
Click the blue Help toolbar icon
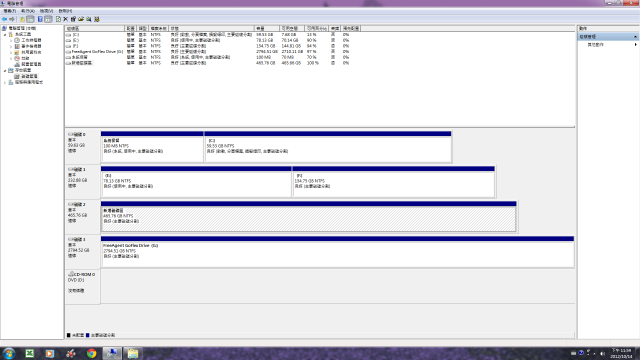pyautogui.click(x=40, y=19)
